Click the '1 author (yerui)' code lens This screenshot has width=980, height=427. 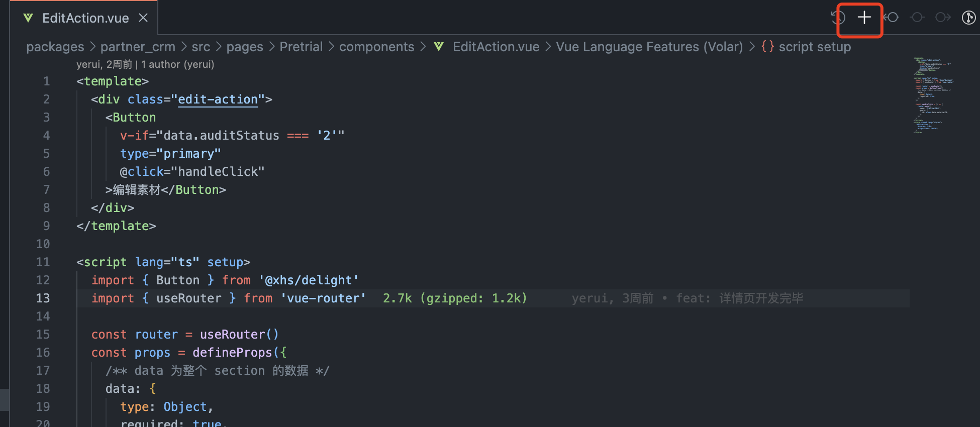tap(177, 64)
